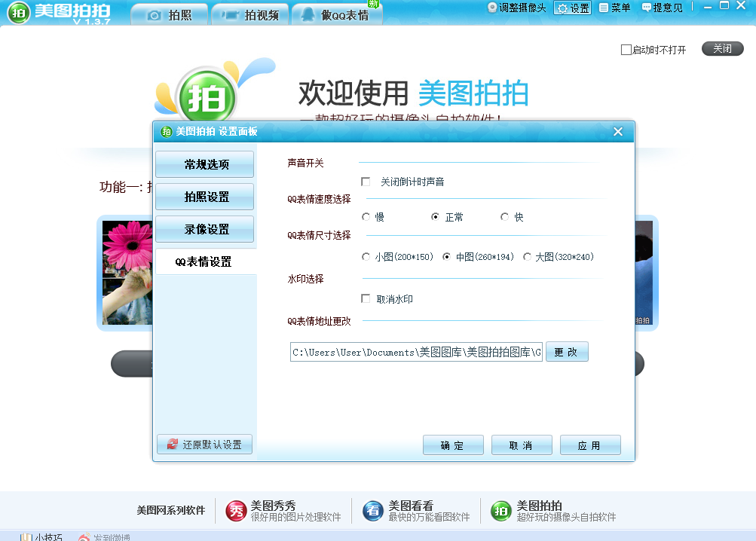The height and width of the screenshot is (541, 756).
Task: Click the QQ表情 path input field
Action: (416, 352)
